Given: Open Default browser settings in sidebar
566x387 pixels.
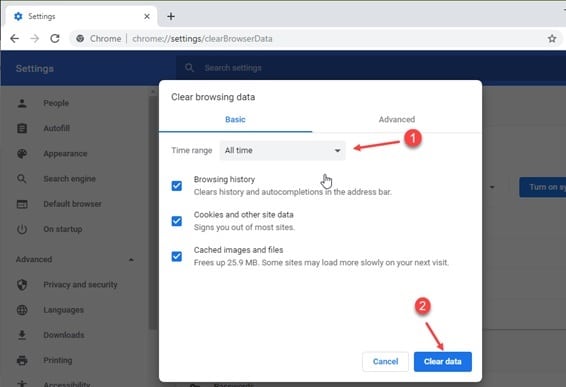Looking at the screenshot, I should (x=72, y=204).
